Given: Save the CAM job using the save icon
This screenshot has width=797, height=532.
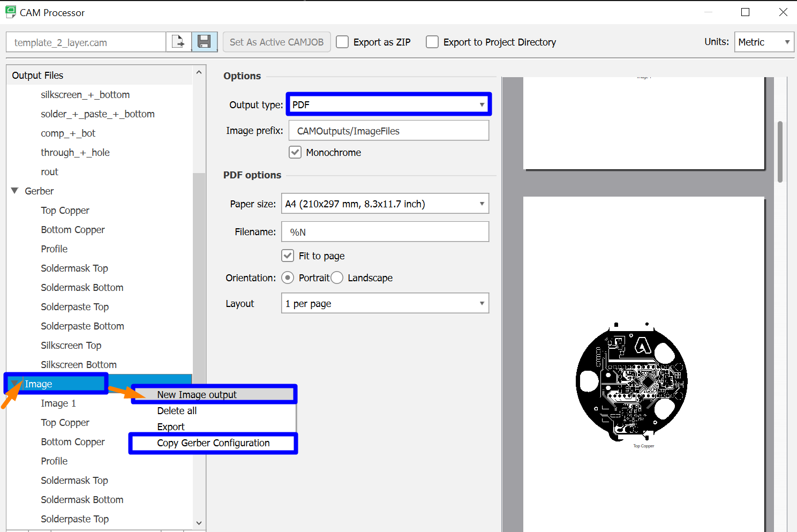Looking at the screenshot, I should 204,41.
